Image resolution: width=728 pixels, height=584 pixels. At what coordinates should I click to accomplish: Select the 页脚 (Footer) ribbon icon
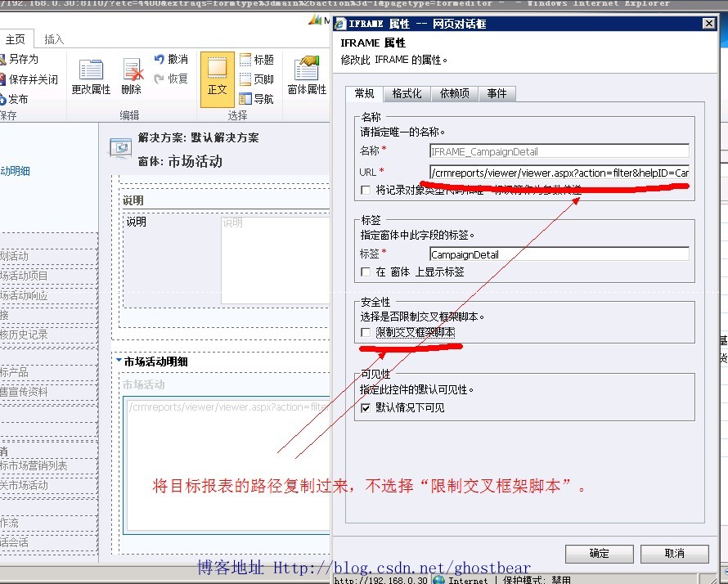245,79
